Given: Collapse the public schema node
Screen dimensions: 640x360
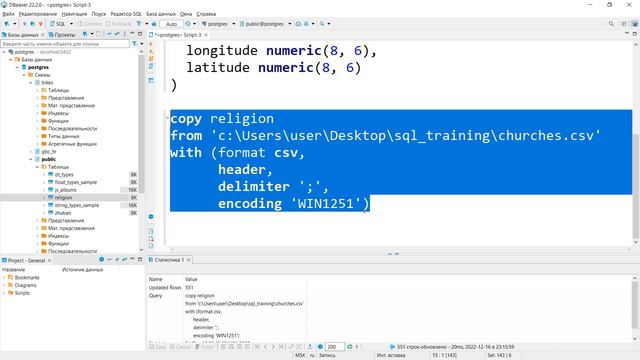Looking at the screenshot, I should click(x=31, y=159).
